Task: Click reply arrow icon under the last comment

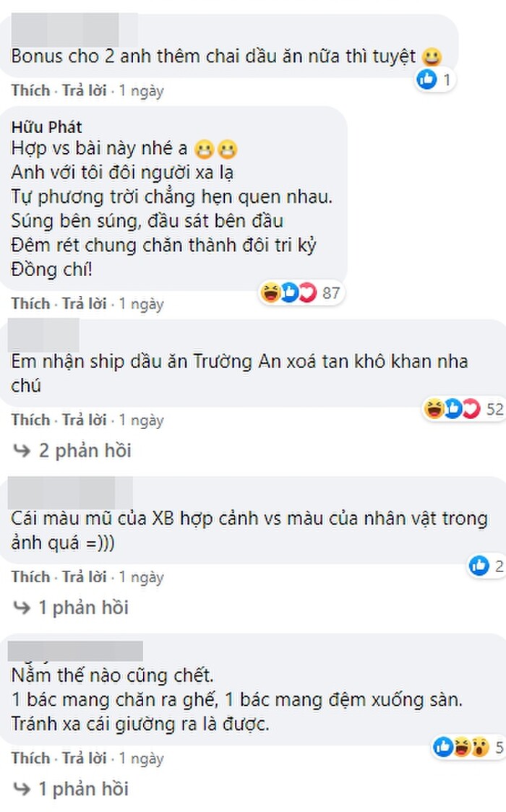Action: 22,788
